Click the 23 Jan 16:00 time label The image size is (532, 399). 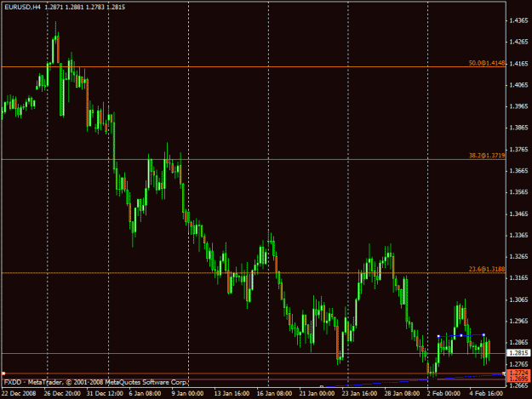pos(359,393)
